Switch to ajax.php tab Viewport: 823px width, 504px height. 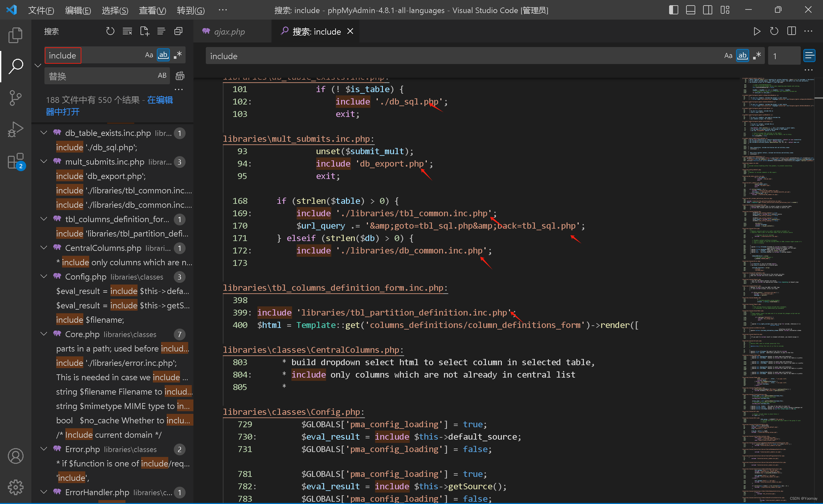tap(229, 32)
